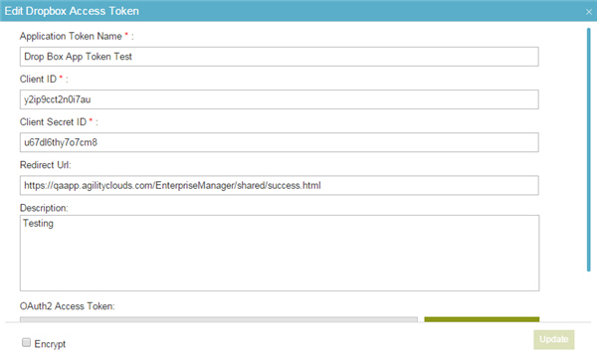The height and width of the screenshot is (364, 597).
Task: Click the 'Edit Dropbox Access Token' title
Action: click(x=72, y=11)
